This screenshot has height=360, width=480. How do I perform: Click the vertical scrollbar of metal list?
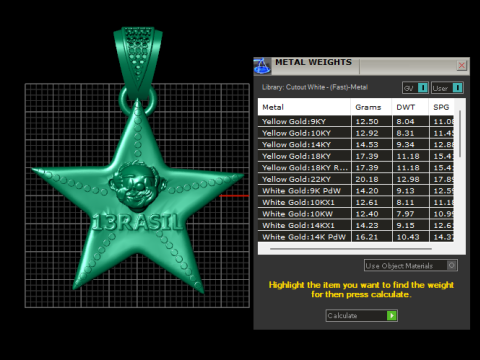click(x=460, y=133)
